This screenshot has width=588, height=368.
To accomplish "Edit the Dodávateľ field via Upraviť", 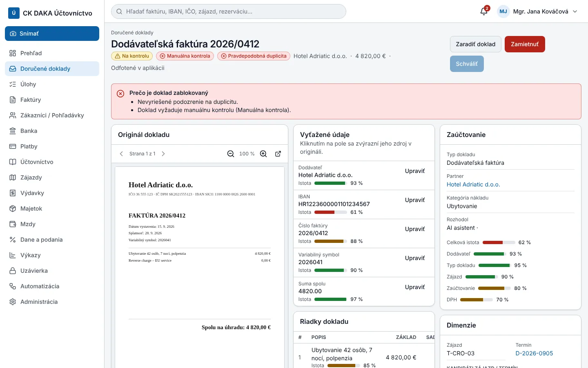I will pyautogui.click(x=415, y=171).
